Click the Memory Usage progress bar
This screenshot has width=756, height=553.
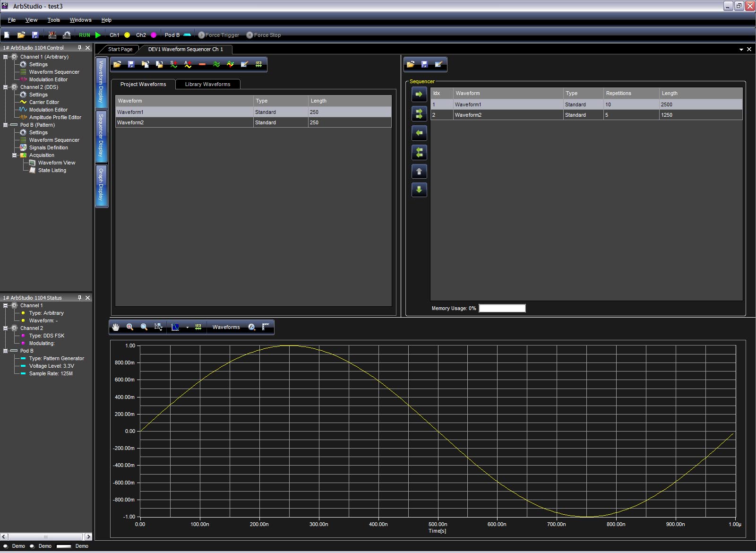click(502, 308)
